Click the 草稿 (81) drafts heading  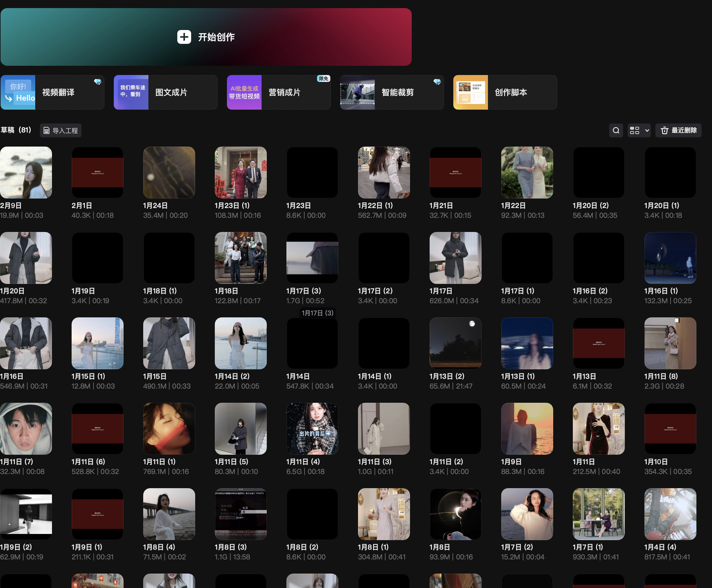pos(16,130)
